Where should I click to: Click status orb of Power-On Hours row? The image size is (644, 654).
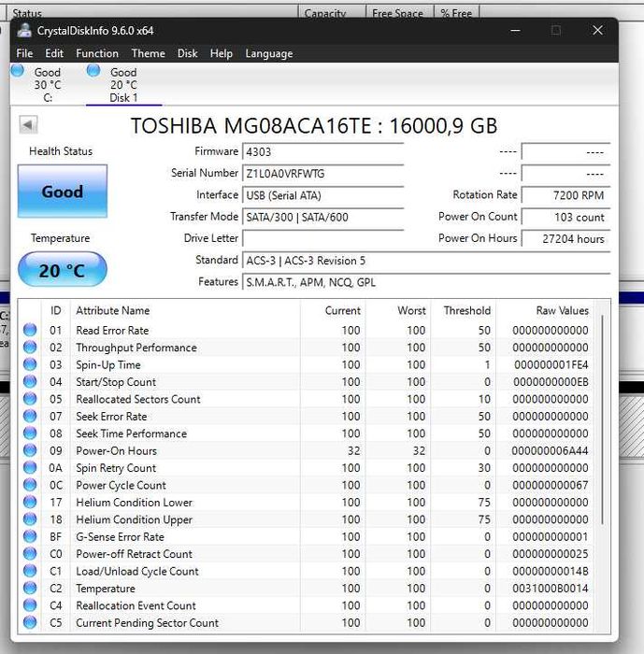coord(30,450)
